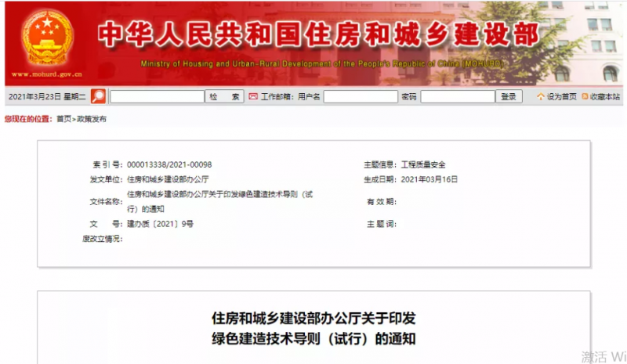Viewport: 627px width, 364px height.
Task: Focus the 密码 password field
Action: (457, 96)
